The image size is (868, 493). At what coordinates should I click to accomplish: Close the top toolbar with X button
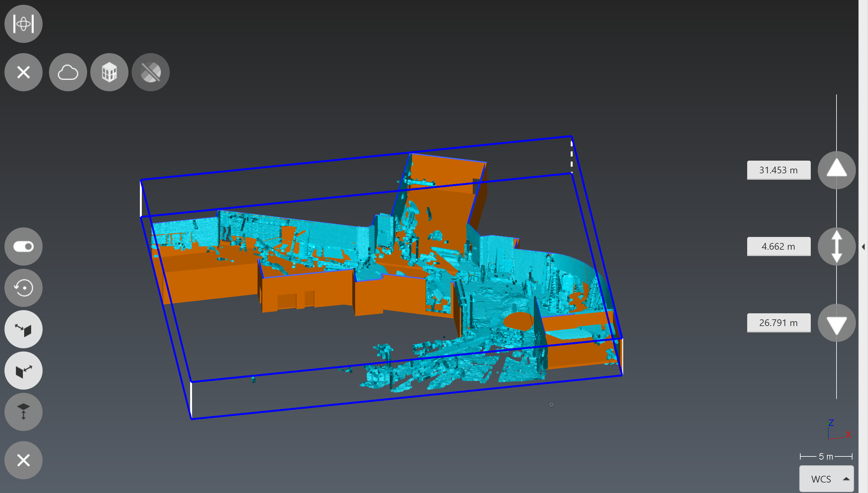pyautogui.click(x=23, y=72)
